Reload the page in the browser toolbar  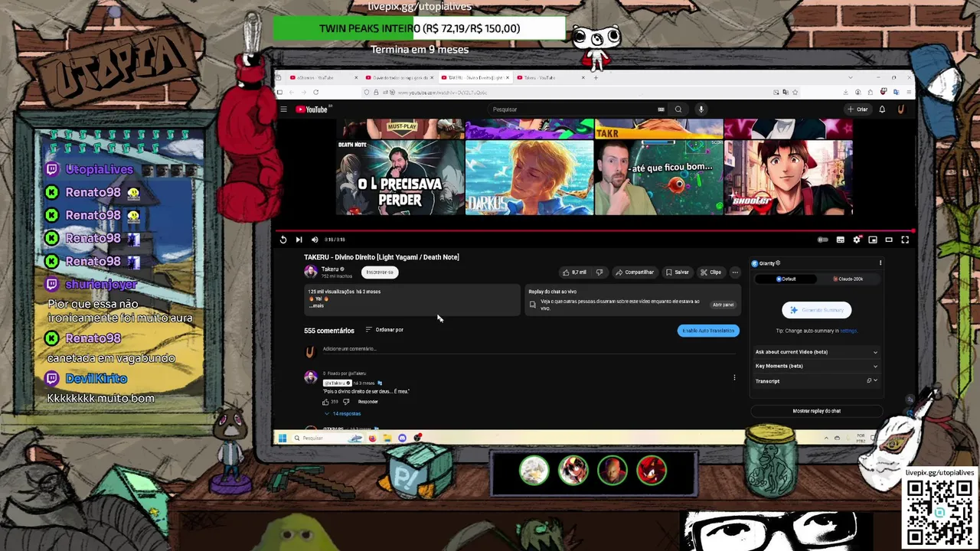tap(315, 92)
